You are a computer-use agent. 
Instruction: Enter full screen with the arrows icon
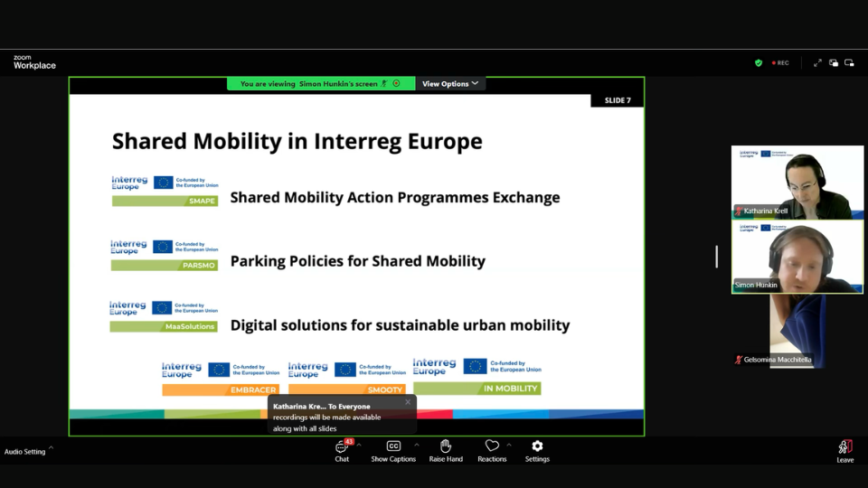pos(817,63)
